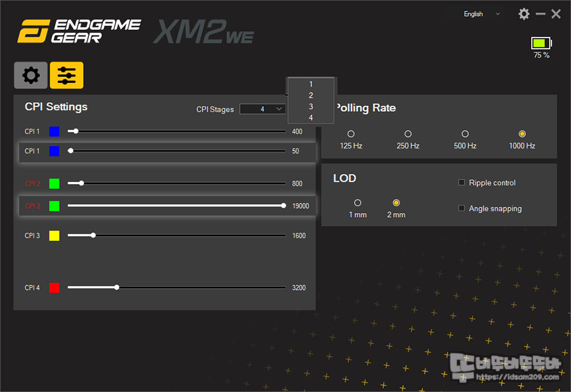The image size is (571, 392).
Task: Click the CPI 3 slider at 1600
Action: (x=176, y=235)
